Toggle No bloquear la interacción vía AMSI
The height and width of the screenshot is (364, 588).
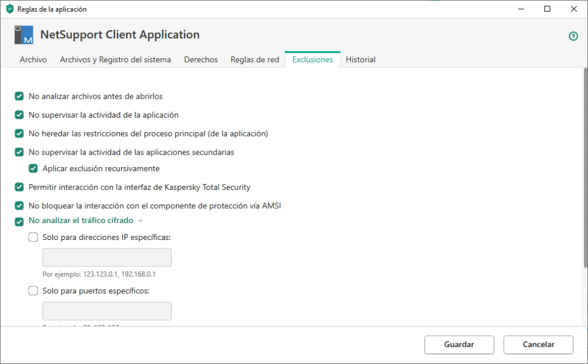point(19,205)
